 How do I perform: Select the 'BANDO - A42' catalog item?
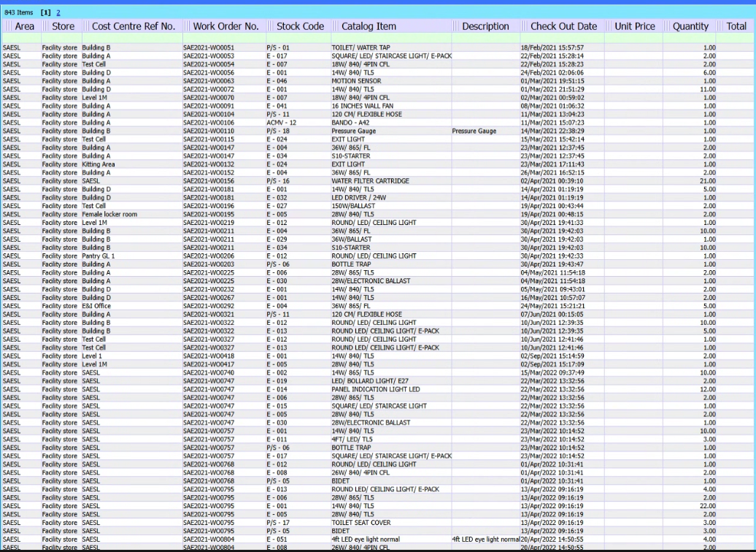coord(350,123)
